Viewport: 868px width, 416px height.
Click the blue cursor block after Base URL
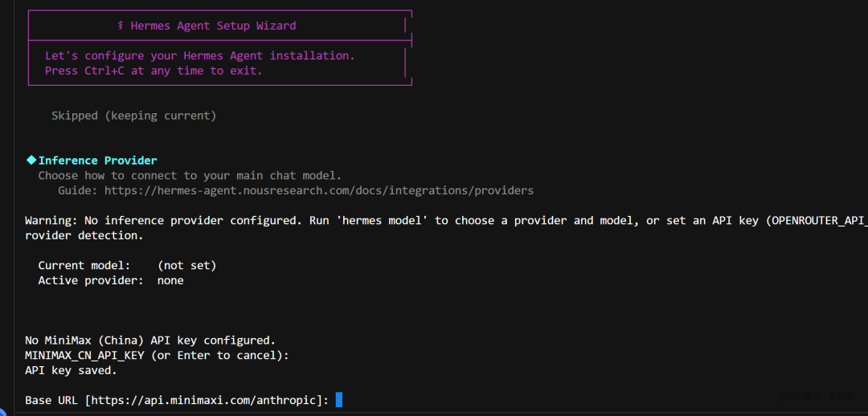point(339,399)
